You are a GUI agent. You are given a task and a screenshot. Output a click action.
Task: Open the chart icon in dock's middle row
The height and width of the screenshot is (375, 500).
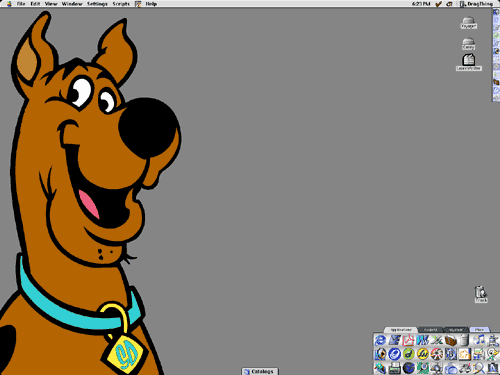[479, 354]
